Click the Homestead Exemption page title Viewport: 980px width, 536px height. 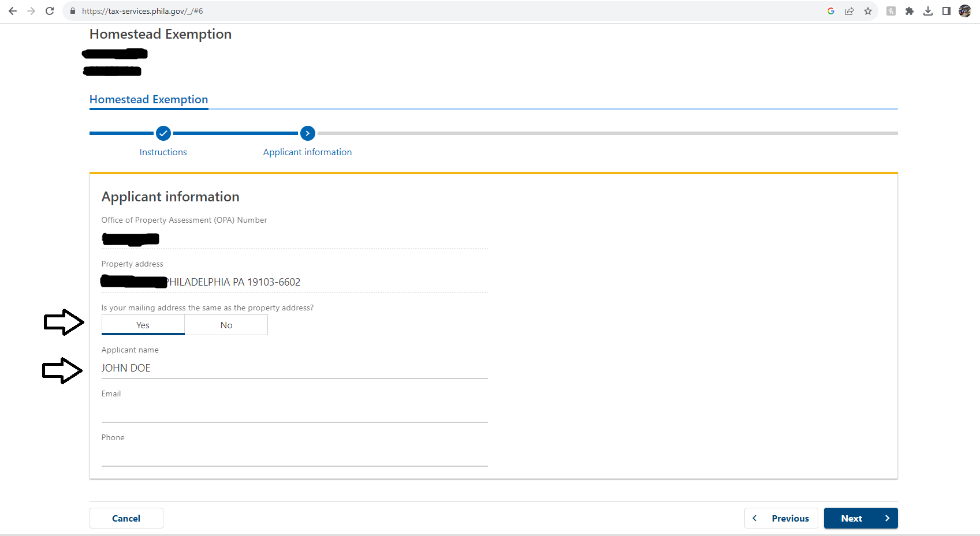[161, 34]
